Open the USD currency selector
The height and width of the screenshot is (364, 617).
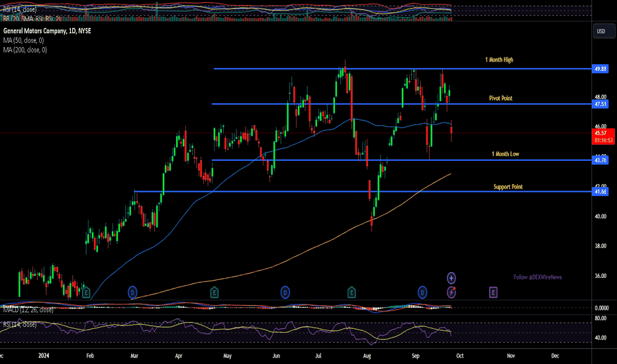point(604,31)
